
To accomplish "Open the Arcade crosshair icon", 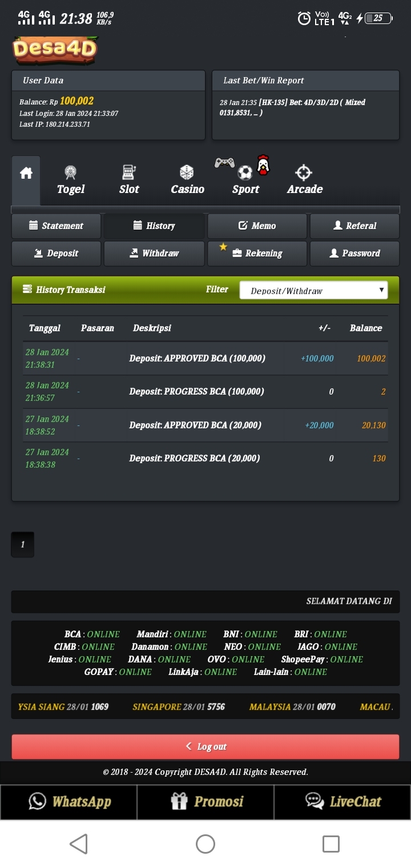I will 304,172.
